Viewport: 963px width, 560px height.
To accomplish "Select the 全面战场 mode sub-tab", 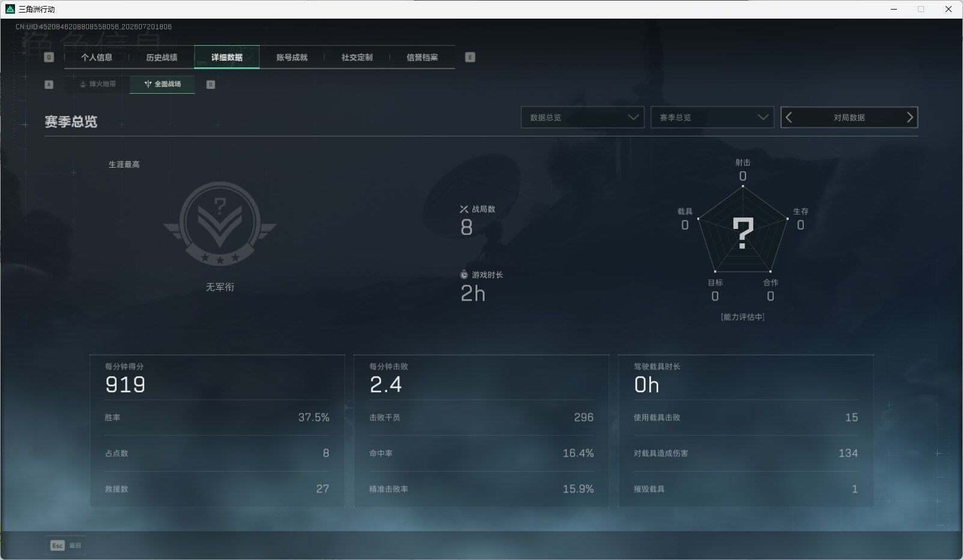I will click(162, 84).
